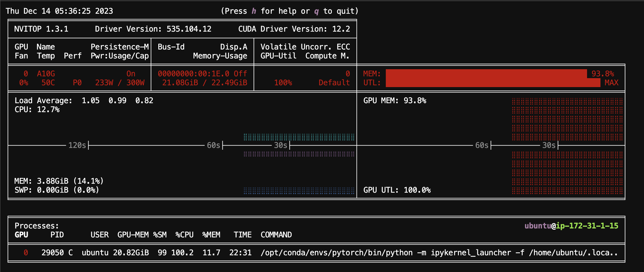
Task: Click the Persistence-M 'On' value
Action: (x=131, y=74)
